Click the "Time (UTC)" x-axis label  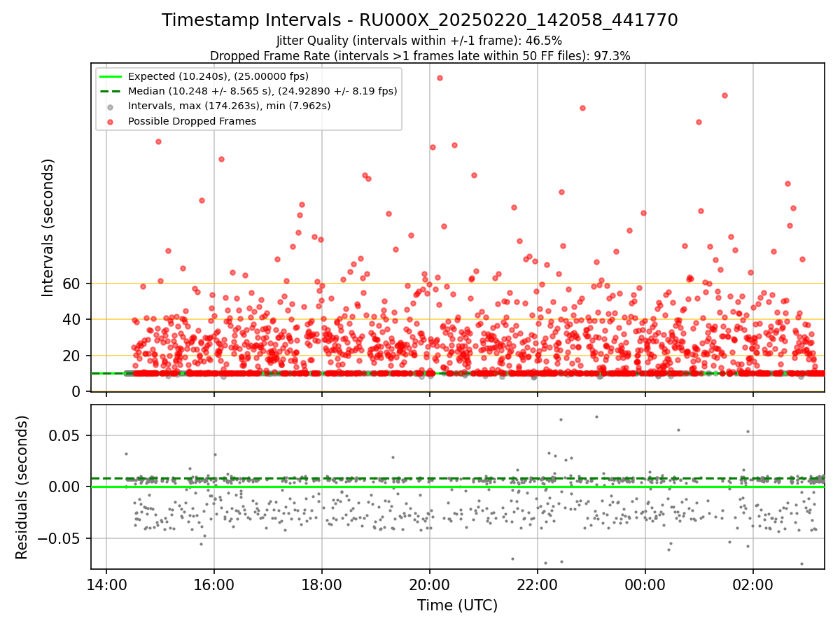coord(458,605)
